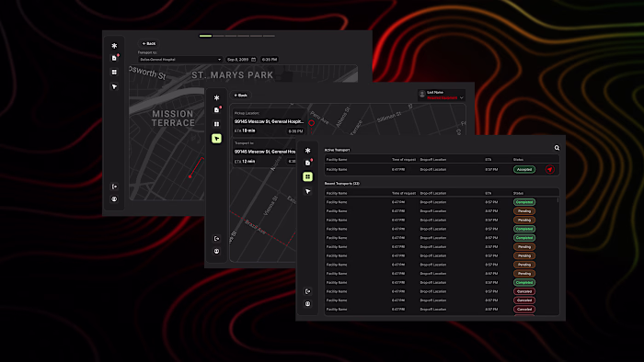Open the highlighted green dashboard grid icon
Image resolution: width=644 pixels, height=362 pixels.
307,176
